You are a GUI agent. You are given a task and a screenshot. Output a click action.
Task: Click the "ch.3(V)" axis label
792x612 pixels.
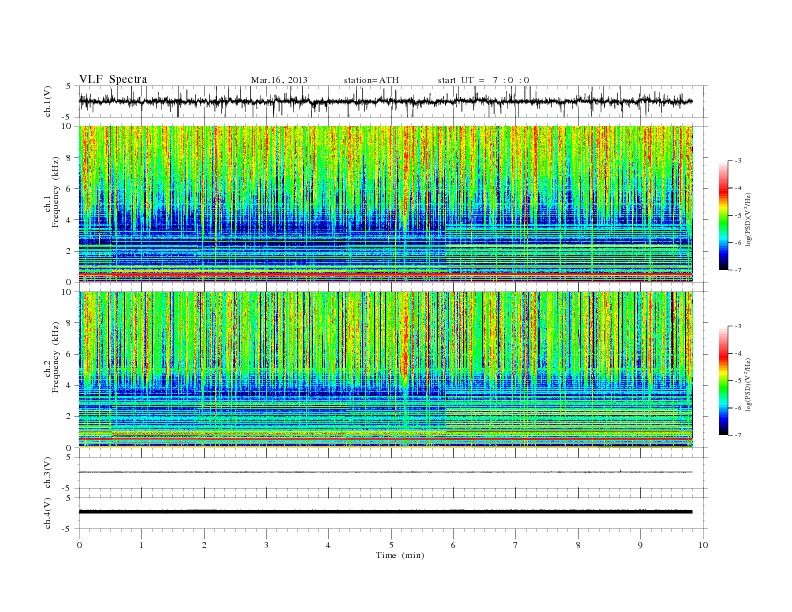48,473
